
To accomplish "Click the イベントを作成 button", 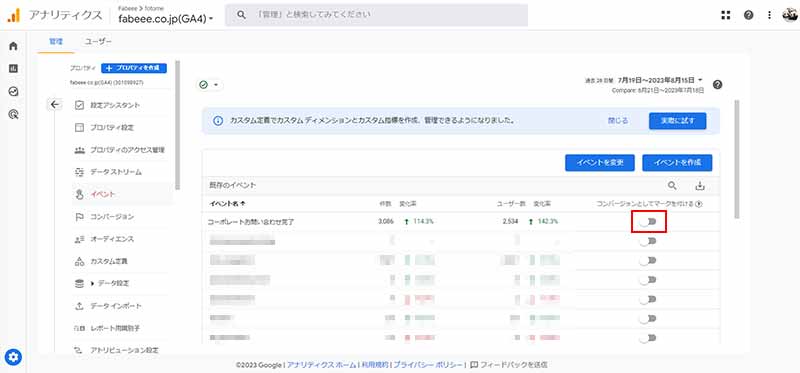I will click(x=677, y=163).
